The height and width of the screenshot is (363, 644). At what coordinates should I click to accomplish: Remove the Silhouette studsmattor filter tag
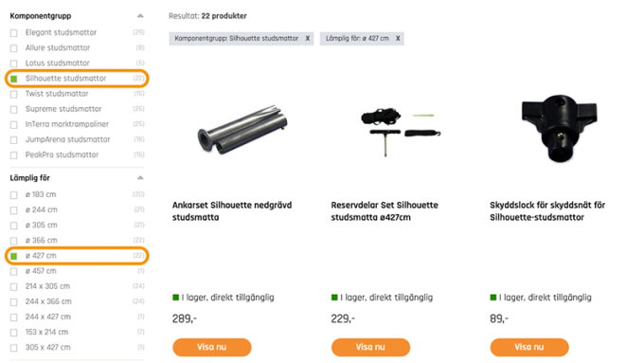pyautogui.click(x=307, y=38)
